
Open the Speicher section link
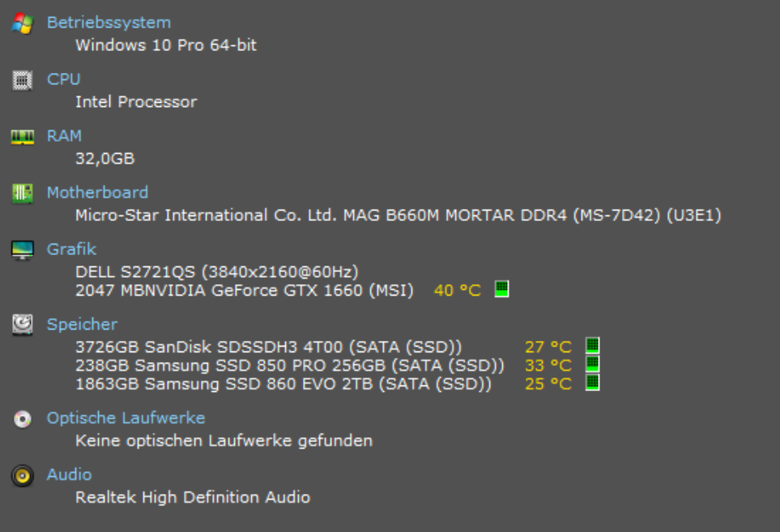(80, 323)
